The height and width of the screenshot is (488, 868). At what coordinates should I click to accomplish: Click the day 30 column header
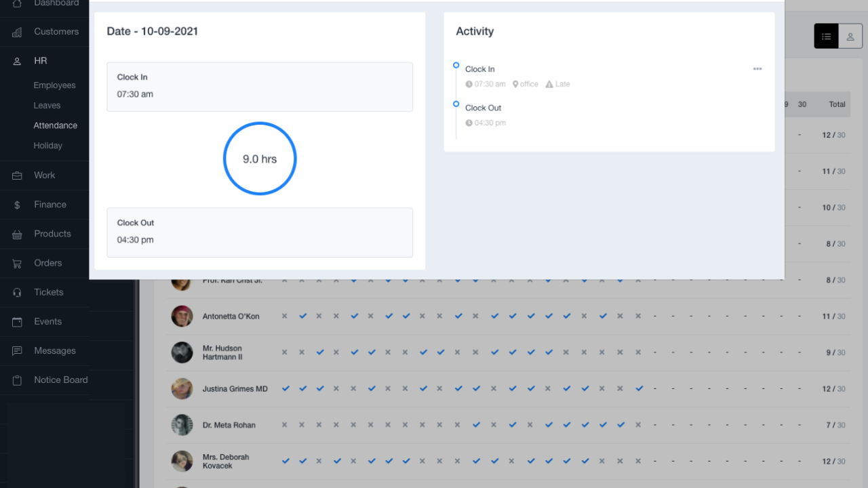point(802,104)
